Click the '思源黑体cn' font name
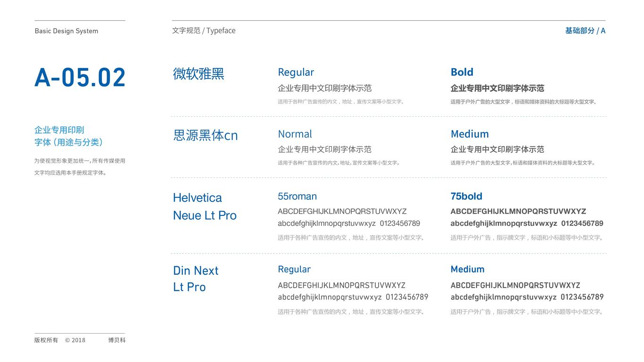Image resolution: width=644 pixels, height=362 pixels. point(206,135)
